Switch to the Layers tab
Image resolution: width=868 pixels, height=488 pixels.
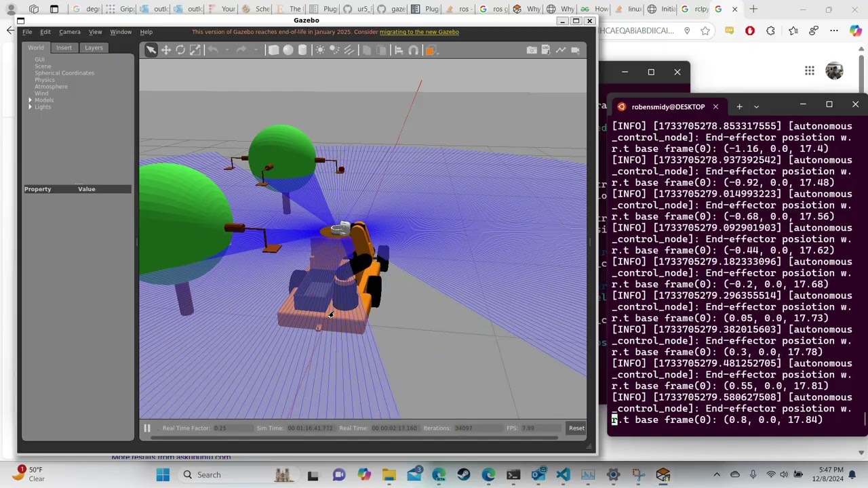[94, 48]
